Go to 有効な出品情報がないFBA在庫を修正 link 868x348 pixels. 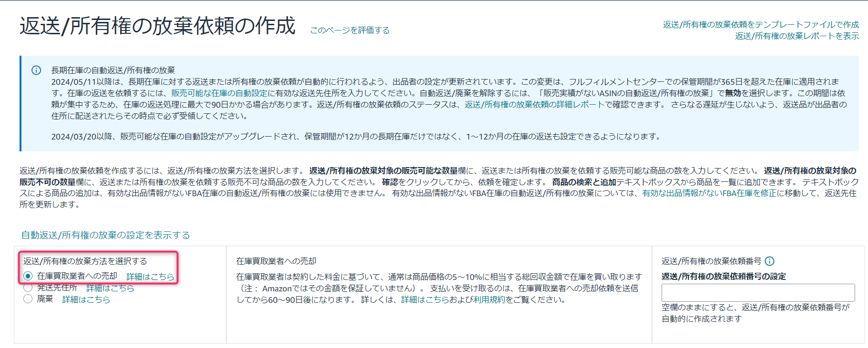(x=709, y=193)
